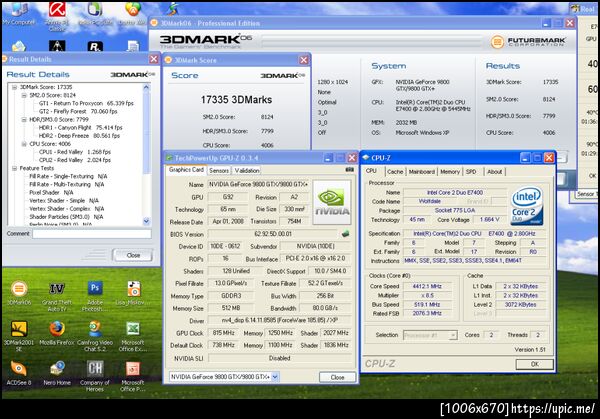Collapse the SM2.0 Score tree node
This screenshot has width=600, height=419.
[x=24, y=95]
